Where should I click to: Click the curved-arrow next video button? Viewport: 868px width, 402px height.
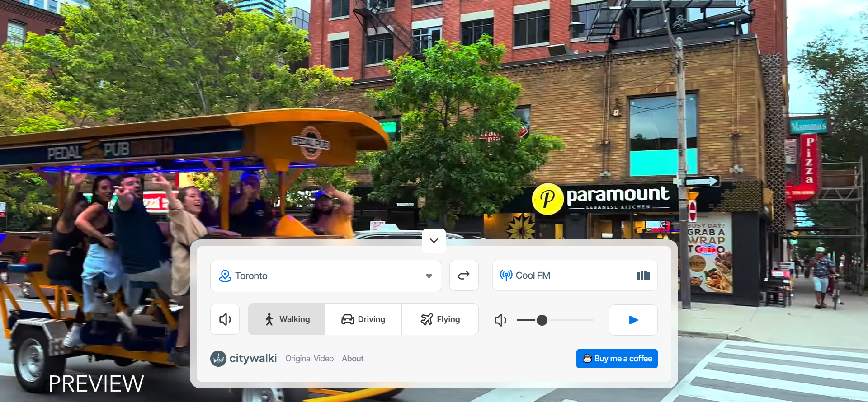[464, 276]
